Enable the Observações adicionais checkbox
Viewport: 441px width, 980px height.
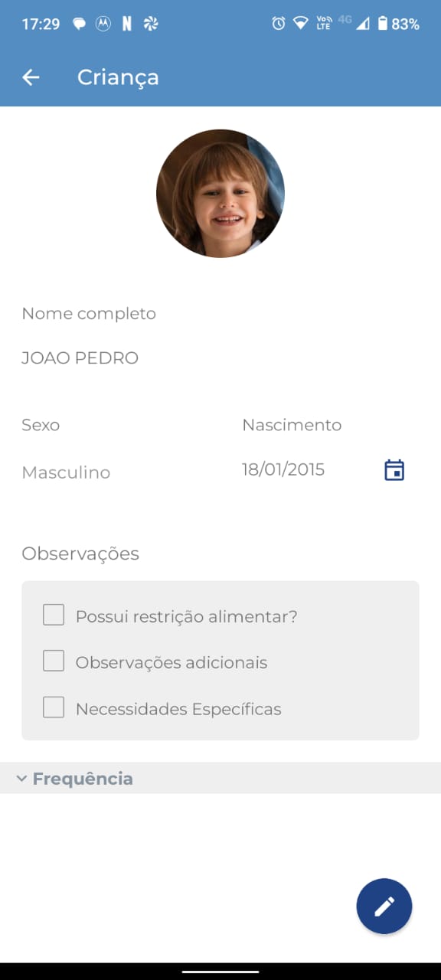tap(54, 661)
